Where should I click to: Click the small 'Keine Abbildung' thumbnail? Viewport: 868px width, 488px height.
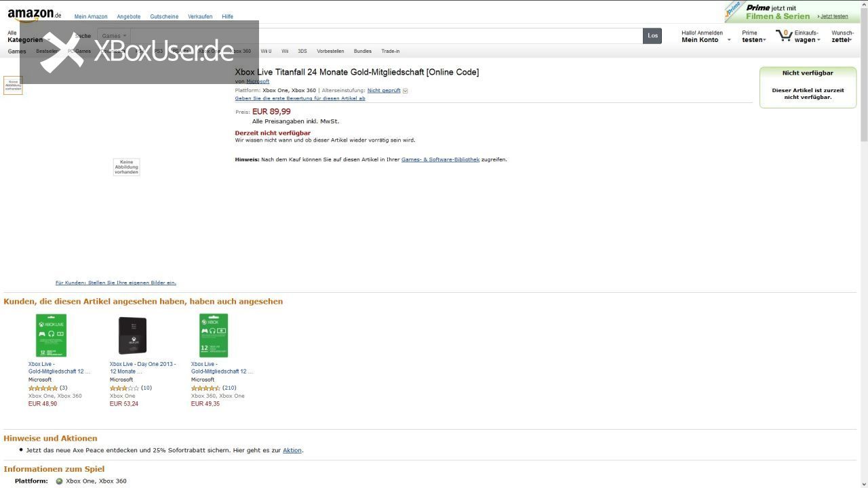tap(13, 85)
